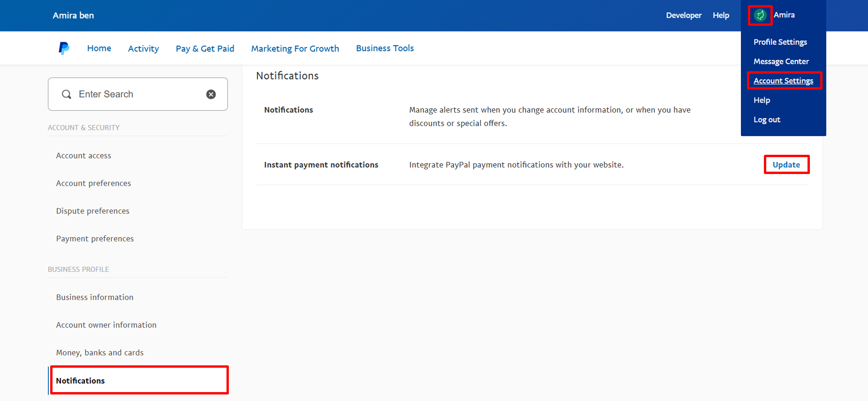Clear the search field with X icon

[211, 94]
